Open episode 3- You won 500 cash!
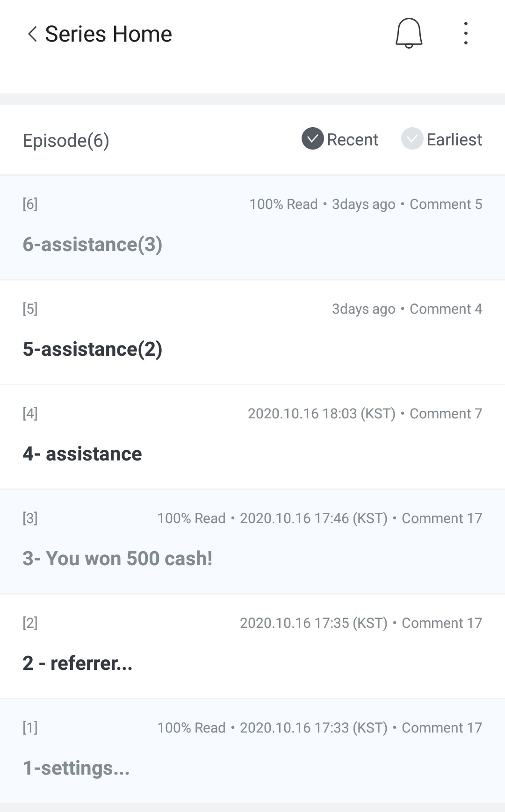Viewport: 505px width, 812px height. pyautogui.click(x=117, y=559)
